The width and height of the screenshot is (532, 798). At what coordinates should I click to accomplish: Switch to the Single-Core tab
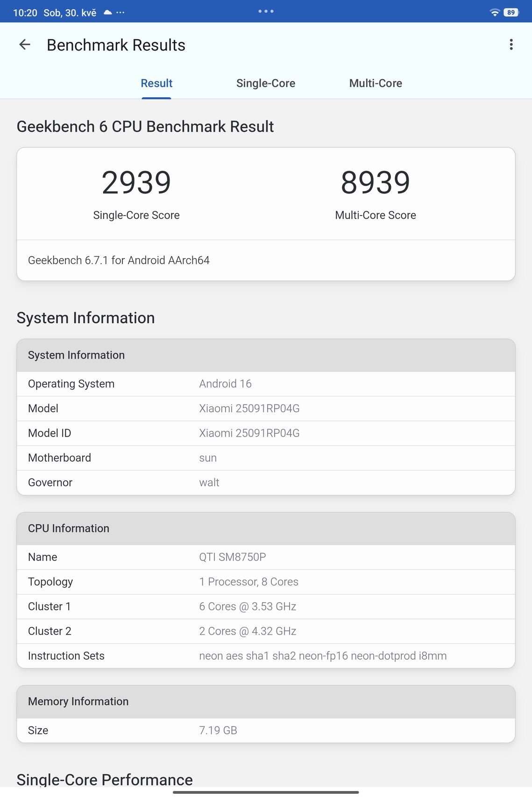coord(266,83)
